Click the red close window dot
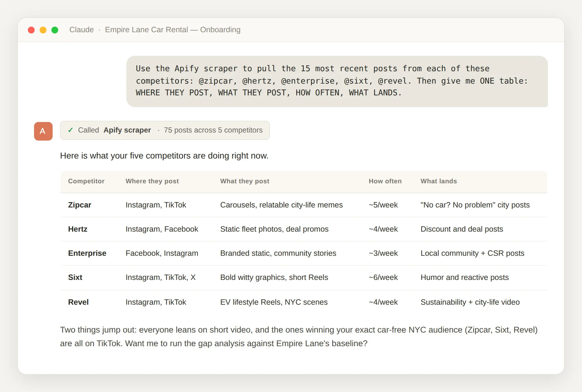The image size is (582, 392). point(31,30)
